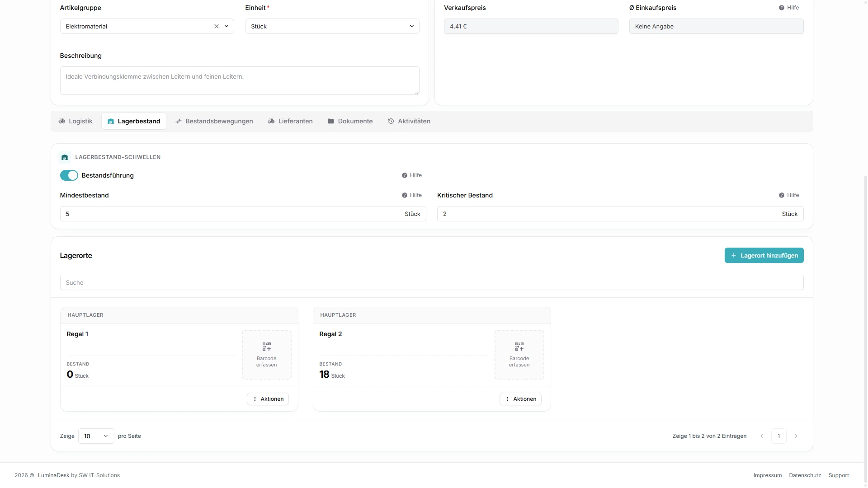This screenshot has height=488, width=868.
Task: Go to next page with right chevron
Action: pyautogui.click(x=796, y=436)
